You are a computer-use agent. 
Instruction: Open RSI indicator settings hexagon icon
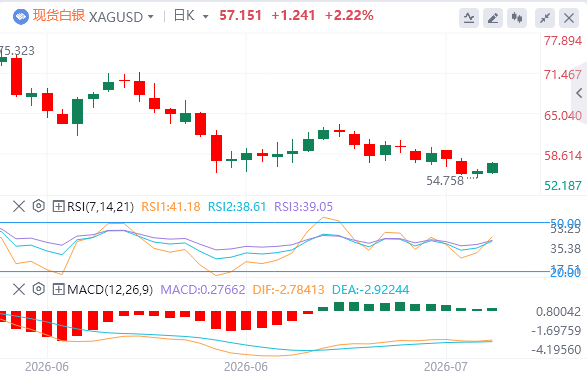(x=39, y=206)
